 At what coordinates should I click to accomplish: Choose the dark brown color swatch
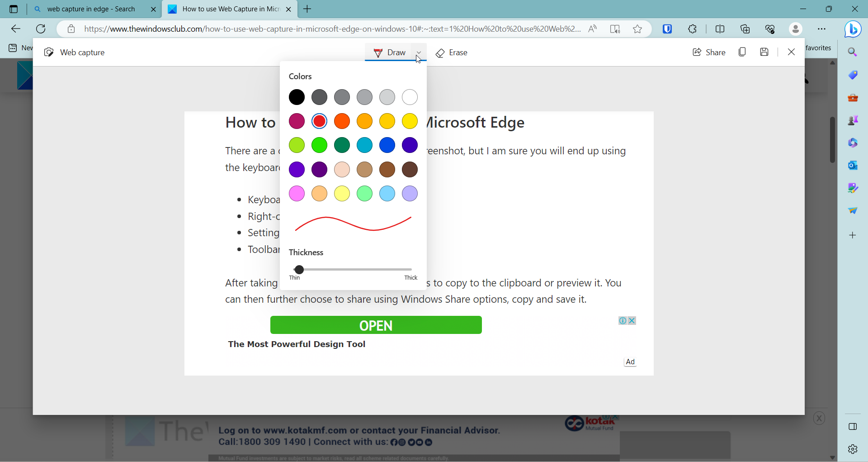410,170
